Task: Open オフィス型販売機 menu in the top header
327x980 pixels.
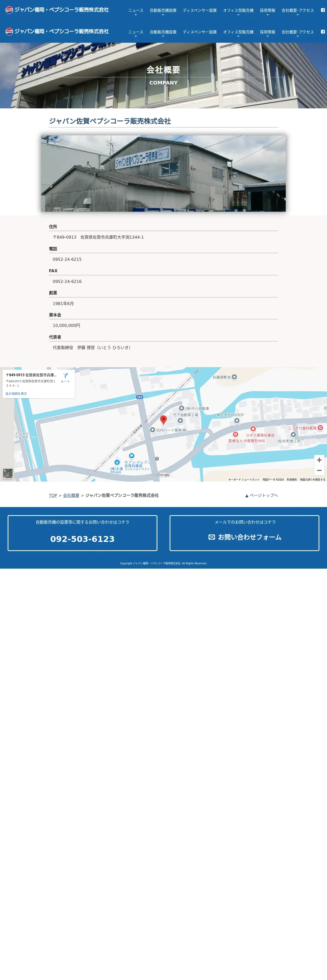Action: pyautogui.click(x=238, y=11)
